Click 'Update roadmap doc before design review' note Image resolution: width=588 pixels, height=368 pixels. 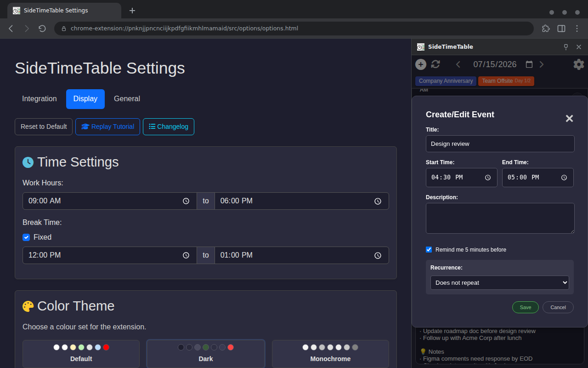478,331
